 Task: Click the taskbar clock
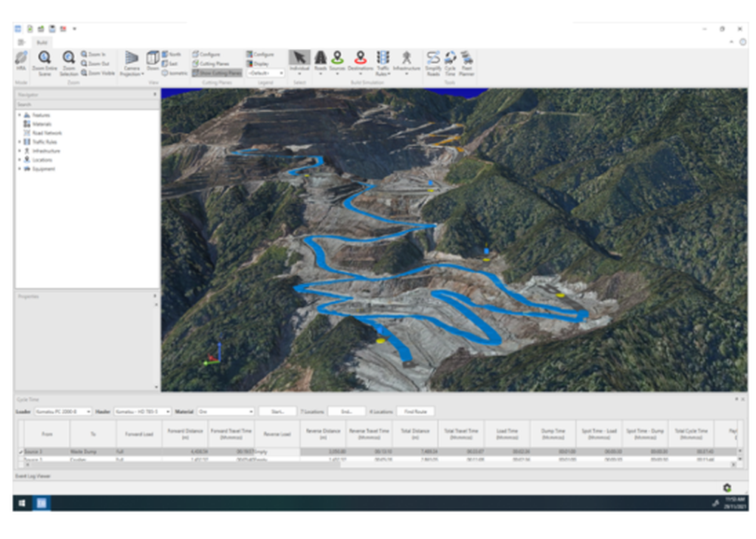[735, 503]
